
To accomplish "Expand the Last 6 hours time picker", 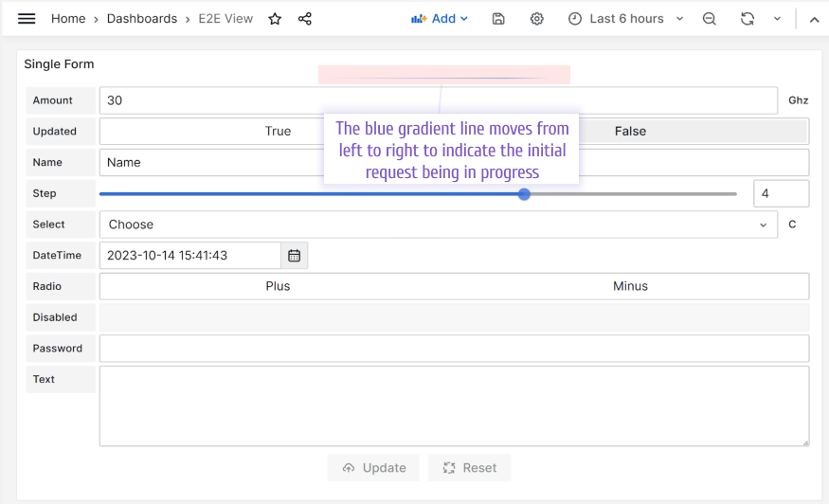I will (625, 19).
